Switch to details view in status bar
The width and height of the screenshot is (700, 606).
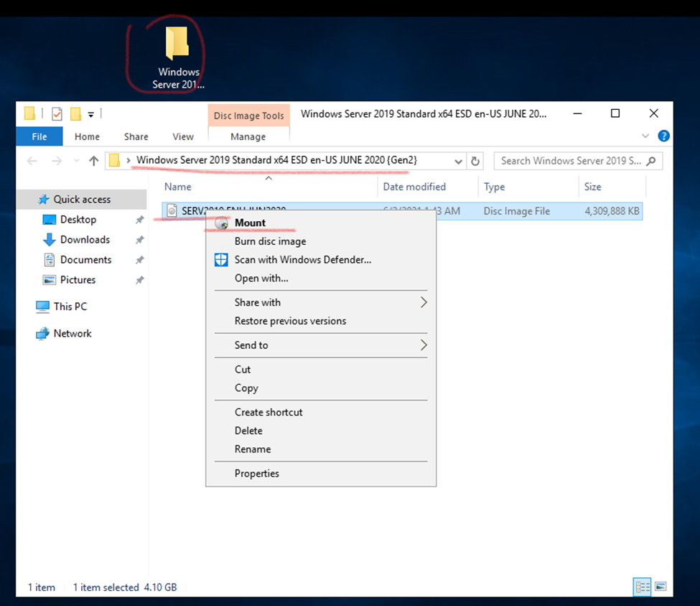point(642,587)
